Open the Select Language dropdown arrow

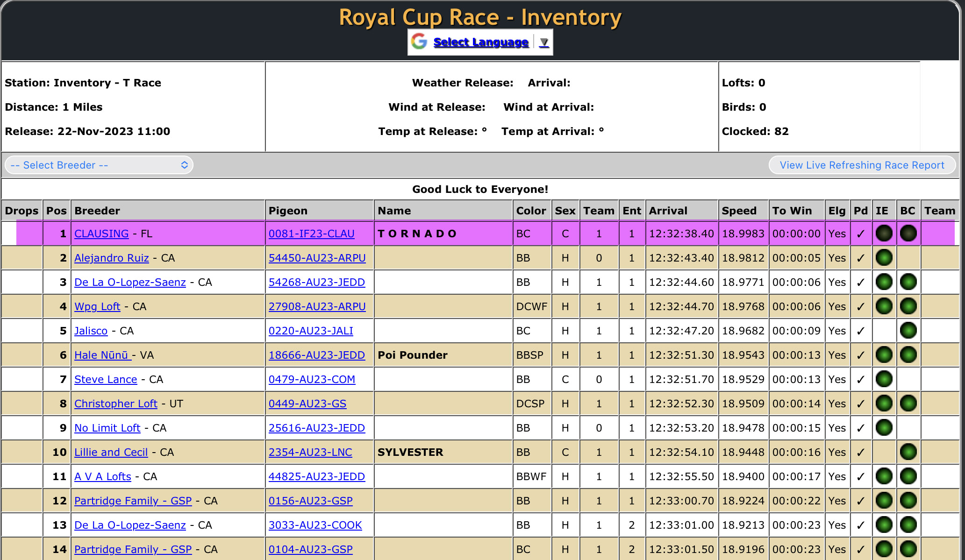[x=543, y=42]
